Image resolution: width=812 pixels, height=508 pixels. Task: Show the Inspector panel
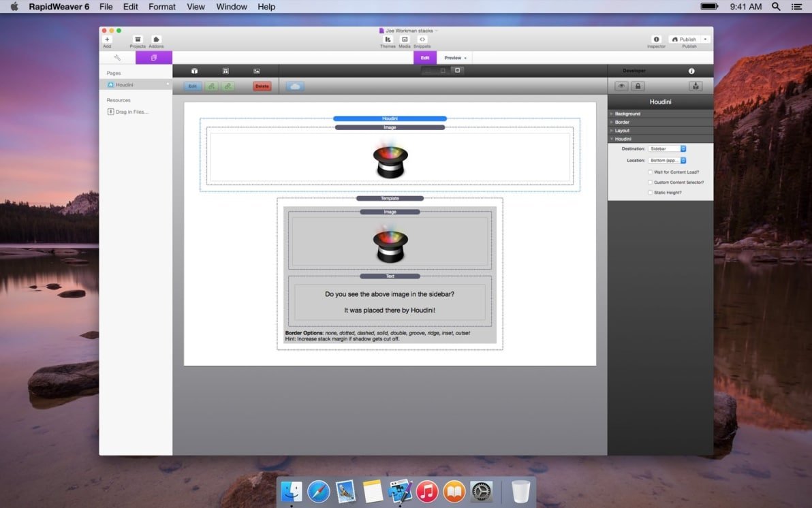point(656,40)
